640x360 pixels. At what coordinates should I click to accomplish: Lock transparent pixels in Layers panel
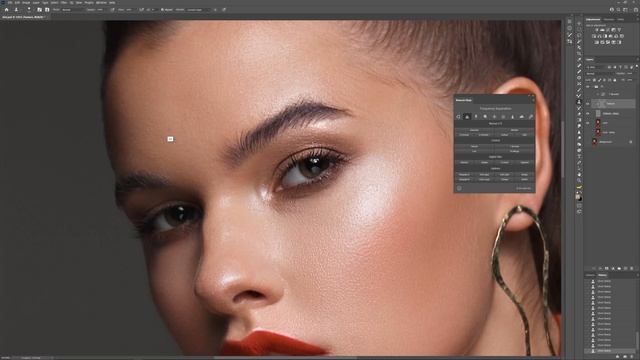click(x=594, y=80)
